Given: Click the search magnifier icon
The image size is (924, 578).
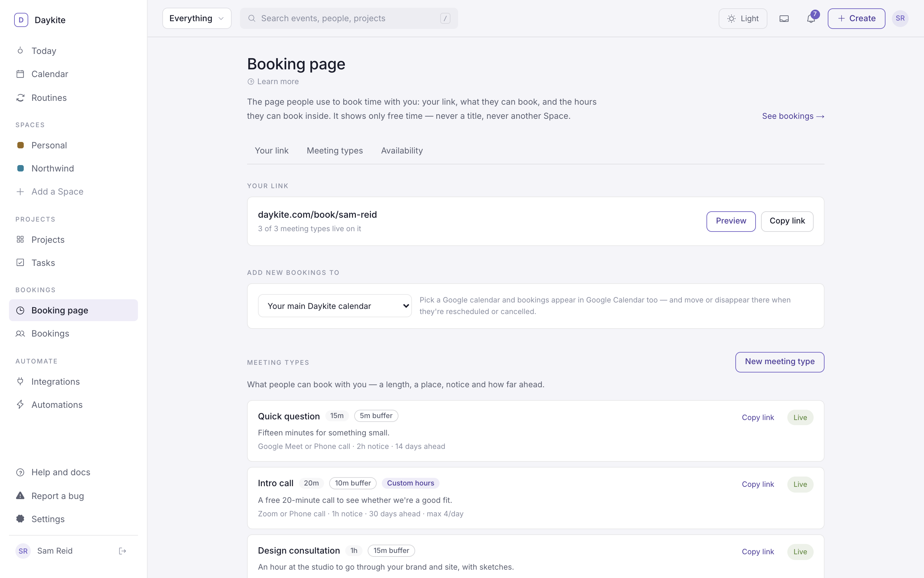Looking at the screenshot, I should click(252, 18).
